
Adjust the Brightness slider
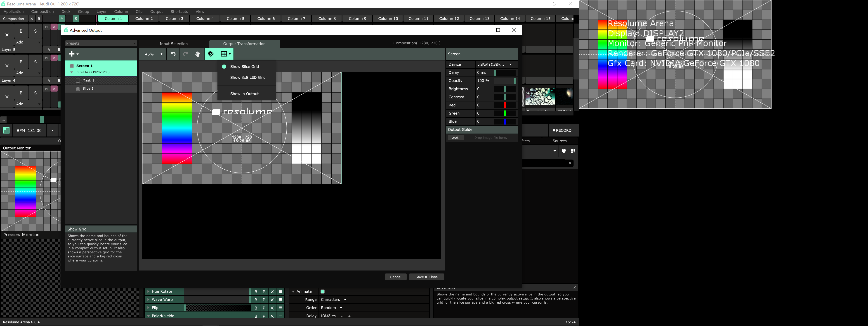point(505,89)
